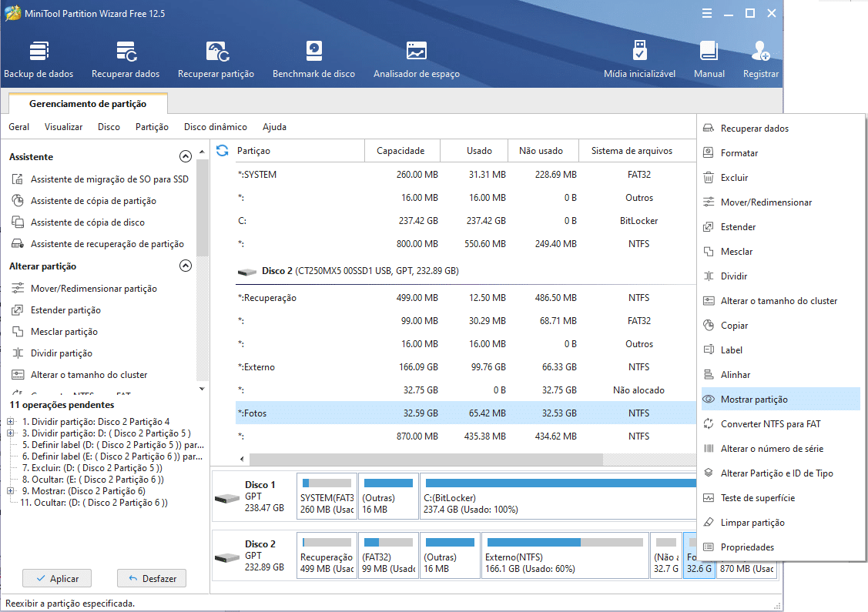Click Excluir in context menu
This screenshot has width=868, height=612.
780,178
